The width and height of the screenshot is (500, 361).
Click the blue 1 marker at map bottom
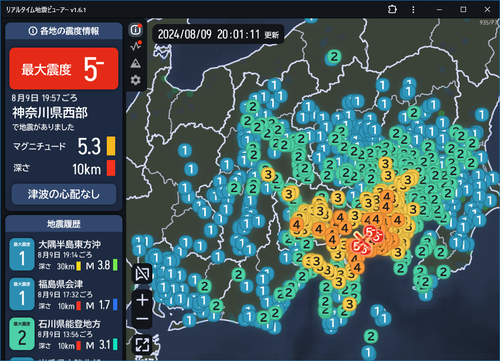pos(368,352)
